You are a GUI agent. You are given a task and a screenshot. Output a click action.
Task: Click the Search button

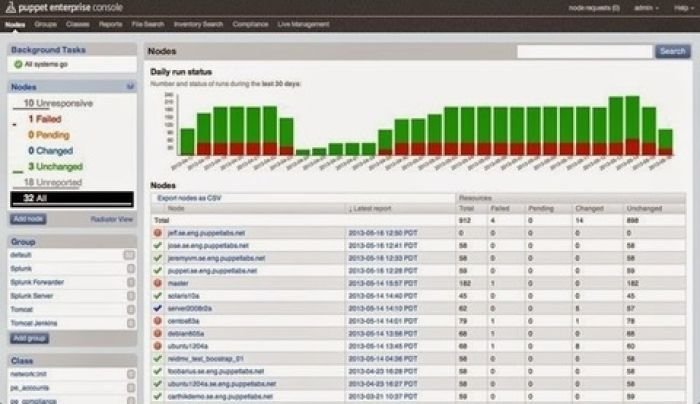(671, 51)
